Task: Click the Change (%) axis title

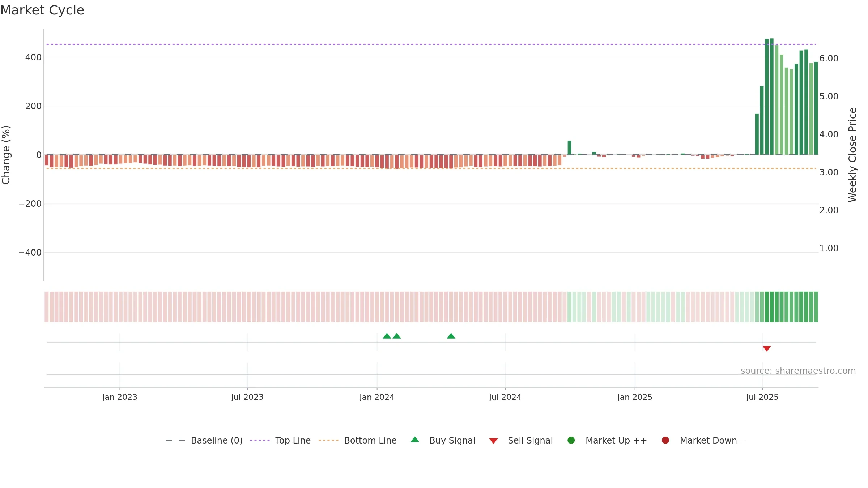Action: pos(6,155)
